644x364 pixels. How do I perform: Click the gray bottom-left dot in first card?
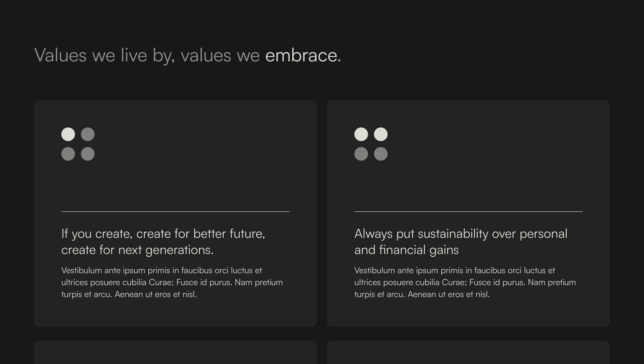(x=68, y=154)
